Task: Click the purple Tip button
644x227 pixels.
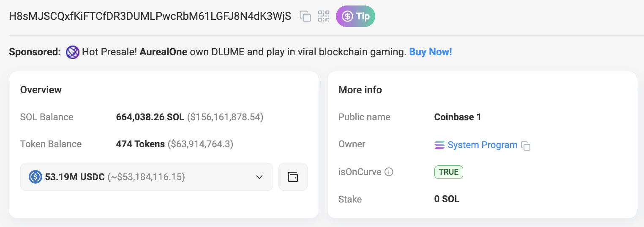Action: point(355,16)
